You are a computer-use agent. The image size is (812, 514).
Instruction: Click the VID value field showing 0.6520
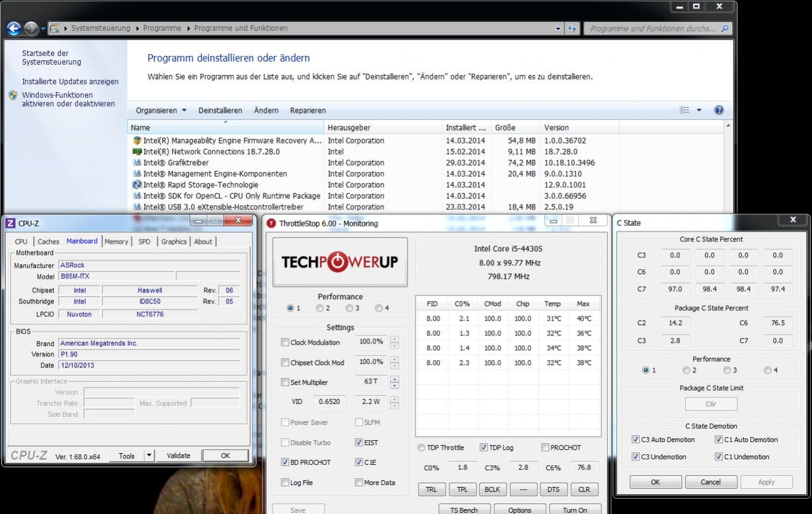(330, 403)
